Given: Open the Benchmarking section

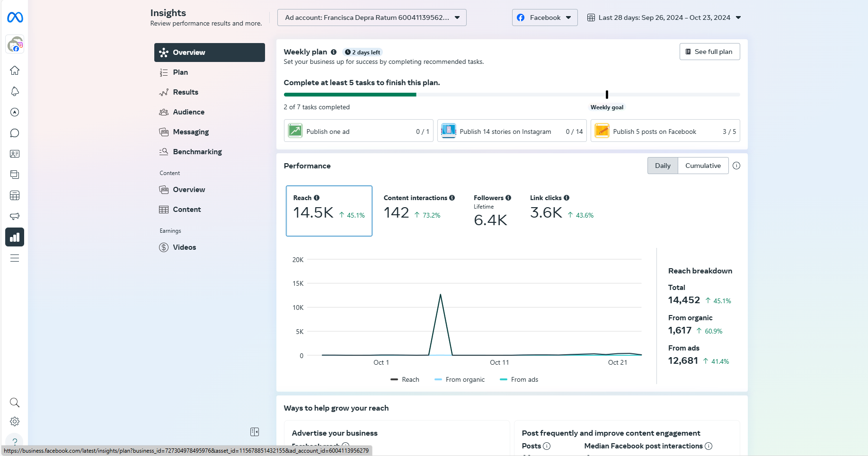Looking at the screenshot, I should point(210,152).
